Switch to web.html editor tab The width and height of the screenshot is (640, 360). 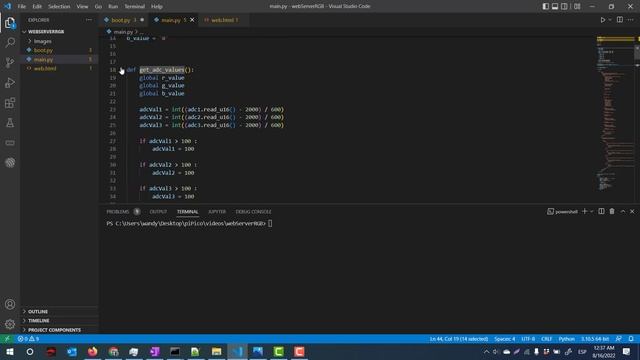pos(222,20)
